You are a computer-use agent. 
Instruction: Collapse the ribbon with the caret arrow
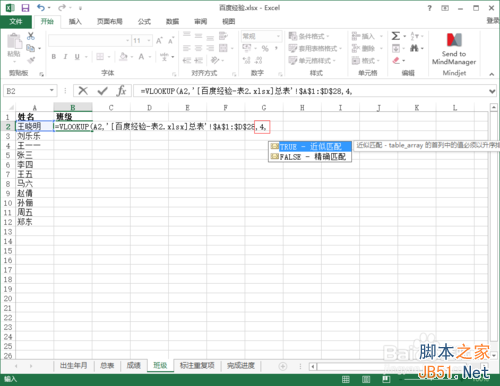tap(492, 74)
